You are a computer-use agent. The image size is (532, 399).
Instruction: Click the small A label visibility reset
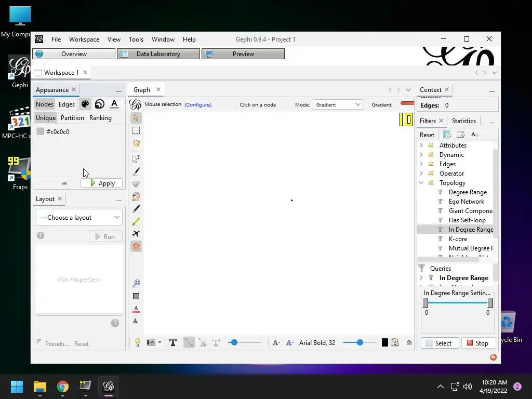136,321
